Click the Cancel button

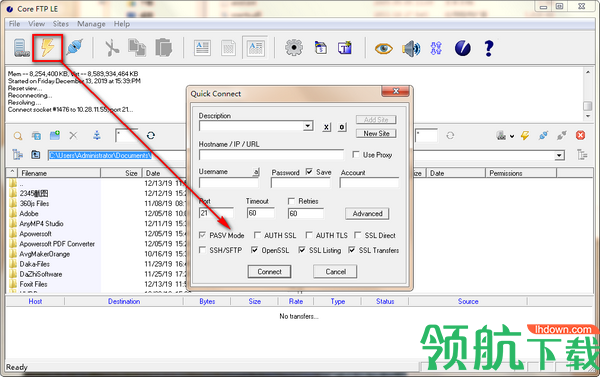[335, 272]
